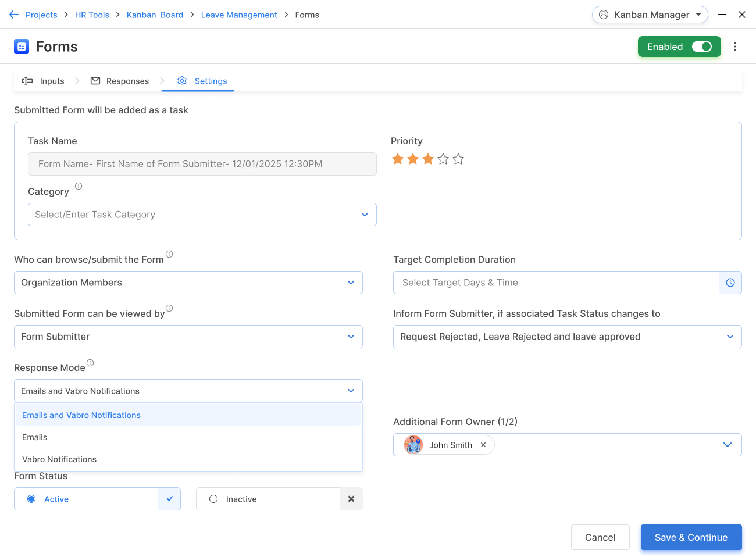Open the Task Category dropdown

tap(202, 215)
